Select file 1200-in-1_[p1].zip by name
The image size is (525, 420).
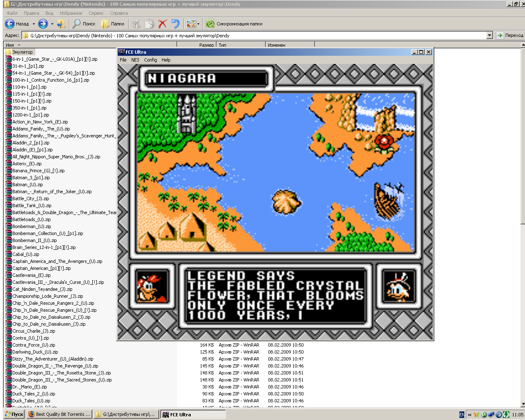click(x=31, y=115)
